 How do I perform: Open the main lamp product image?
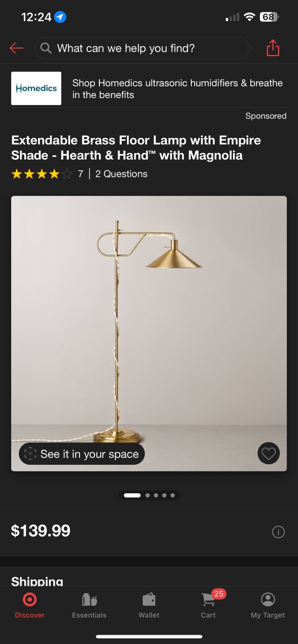(149, 333)
